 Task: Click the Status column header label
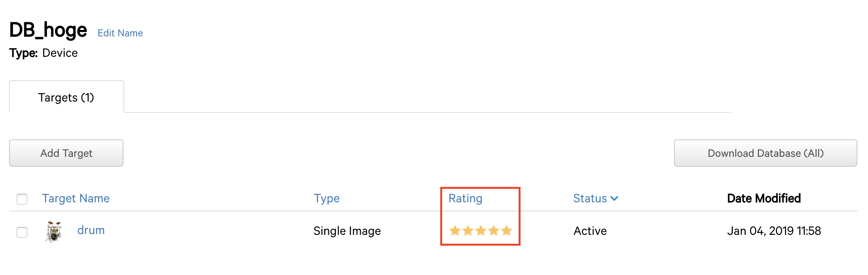point(590,198)
